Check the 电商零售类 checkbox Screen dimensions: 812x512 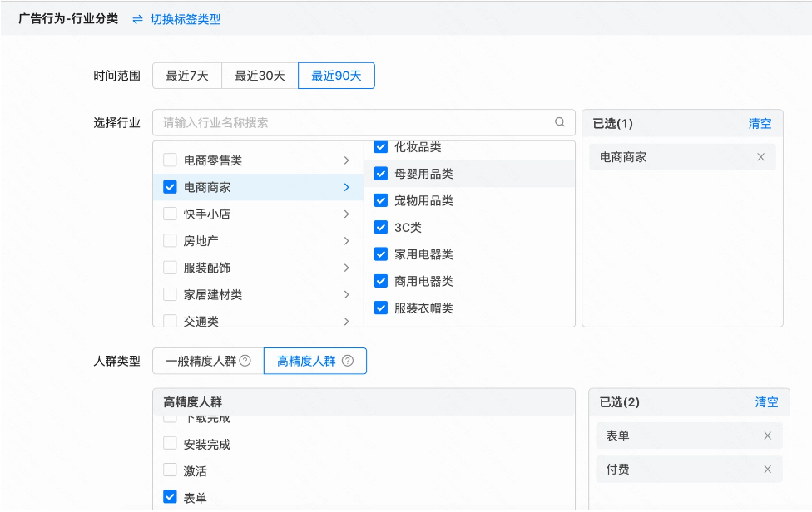[x=170, y=160]
